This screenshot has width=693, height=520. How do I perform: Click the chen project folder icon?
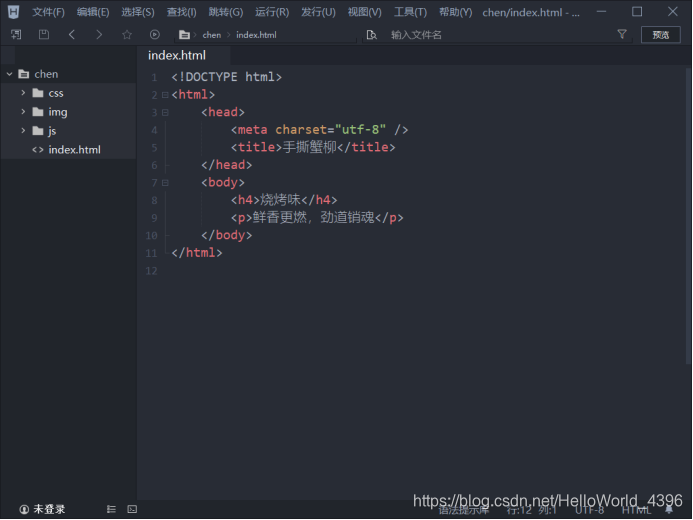[x=24, y=74]
